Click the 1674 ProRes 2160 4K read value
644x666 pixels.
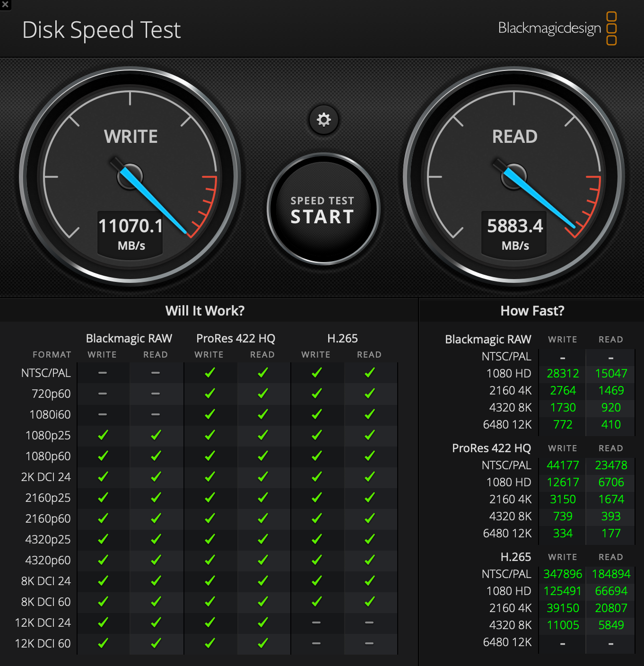pyautogui.click(x=611, y=499)
